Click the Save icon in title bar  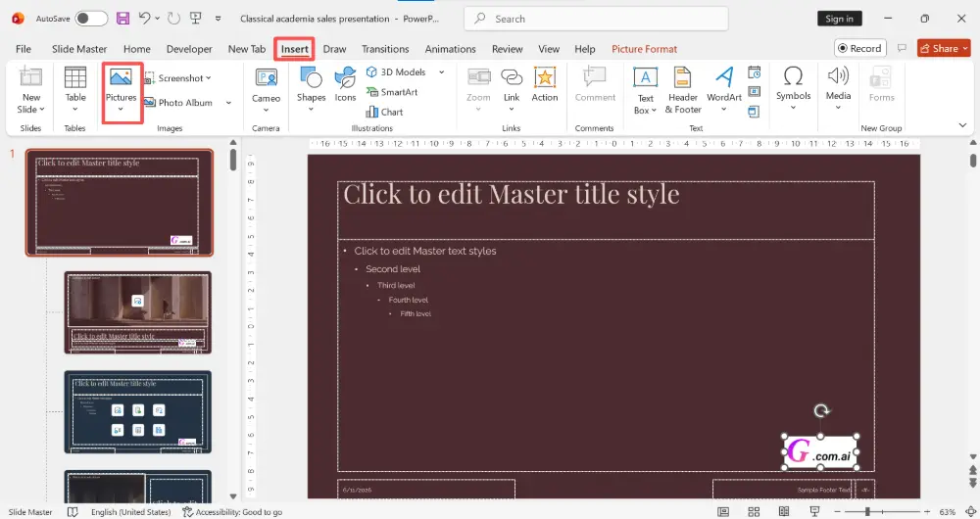[x=123, y=19]
